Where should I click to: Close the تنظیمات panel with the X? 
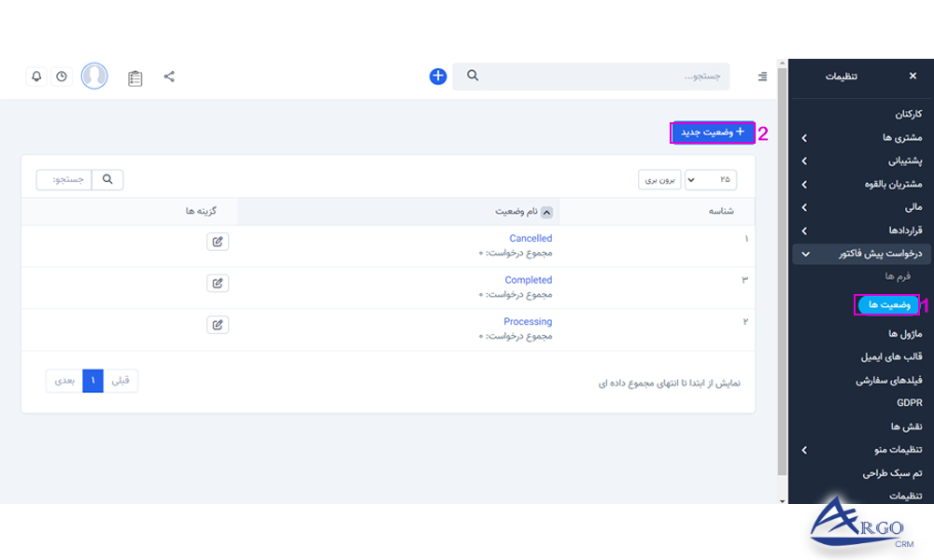[x=913, y=76]
